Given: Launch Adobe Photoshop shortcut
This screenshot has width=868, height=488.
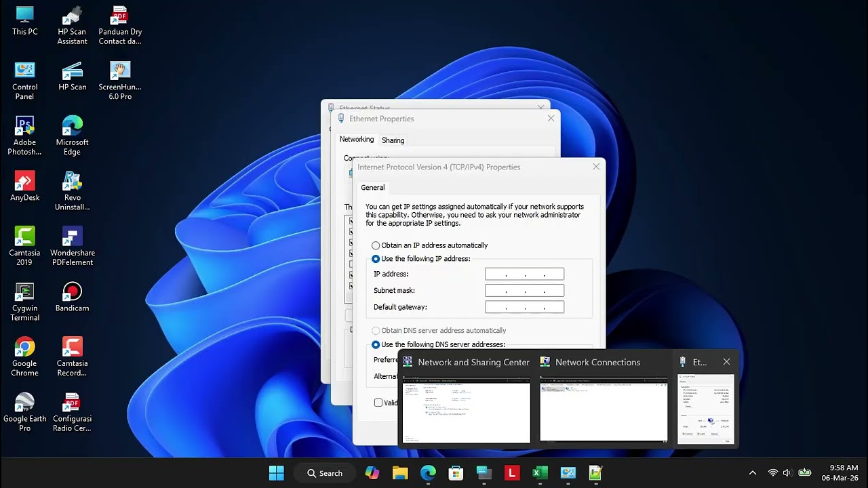Looking at the screenshot, I should coord(24,136).
